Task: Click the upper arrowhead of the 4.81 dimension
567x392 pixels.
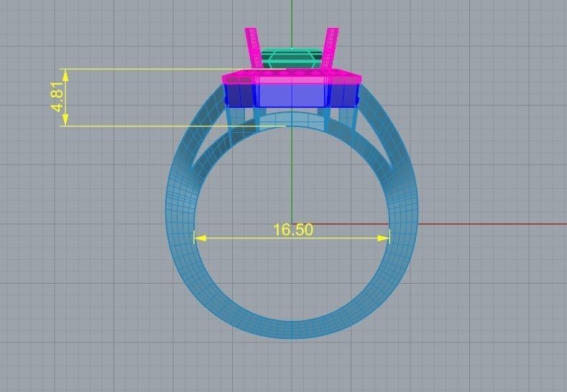Action: pos(65,75)
